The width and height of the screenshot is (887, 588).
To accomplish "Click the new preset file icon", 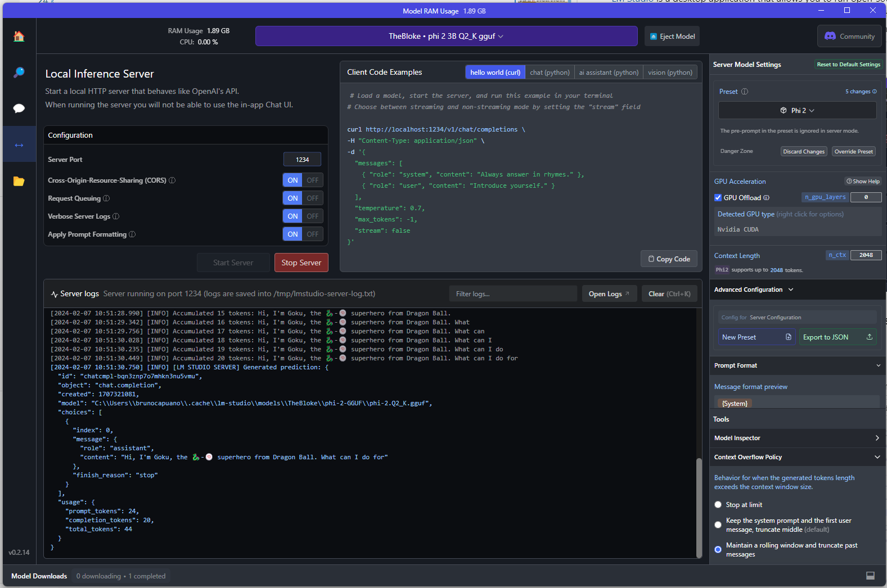I will click(788, 337).
